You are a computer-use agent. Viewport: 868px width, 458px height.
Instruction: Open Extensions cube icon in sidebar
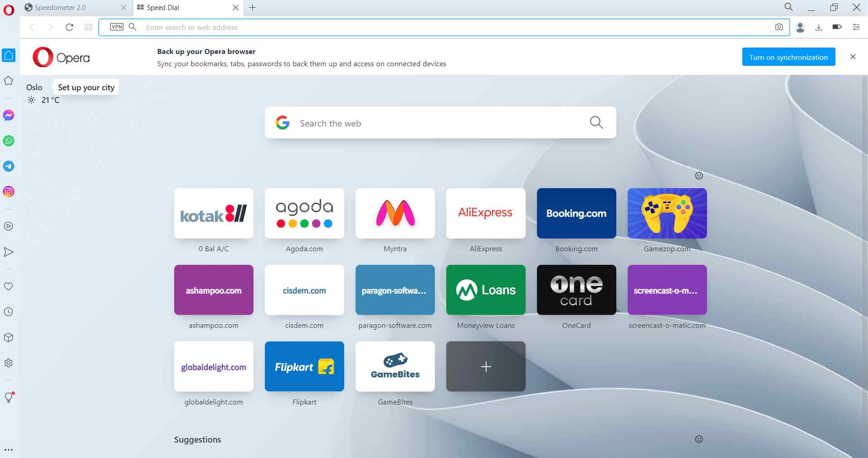pos(9,337)
